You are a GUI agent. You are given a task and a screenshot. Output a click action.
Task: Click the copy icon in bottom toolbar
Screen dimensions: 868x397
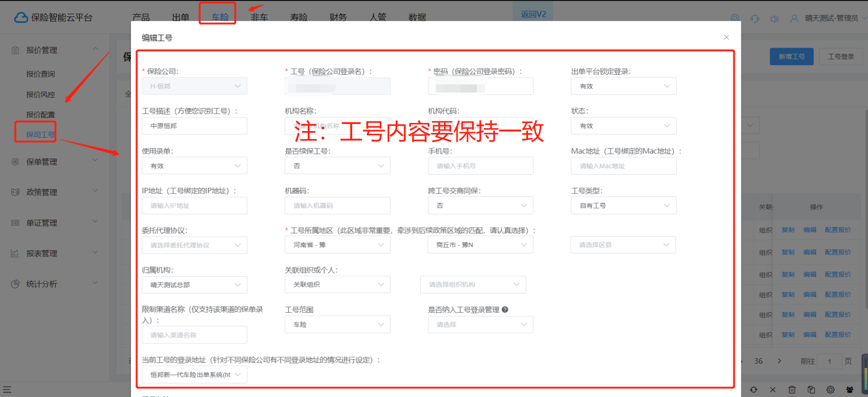tap(811, 390)
